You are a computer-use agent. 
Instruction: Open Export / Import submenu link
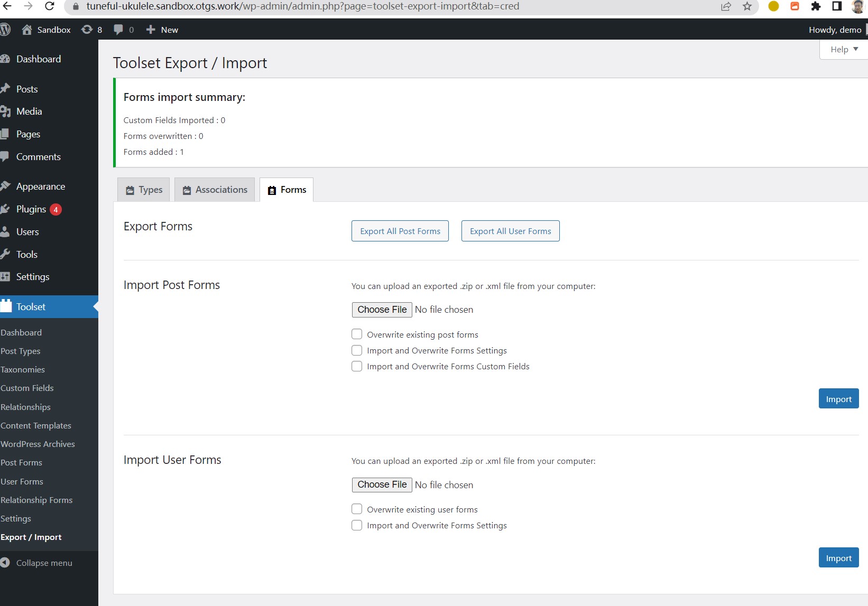[x=31, y=537]
